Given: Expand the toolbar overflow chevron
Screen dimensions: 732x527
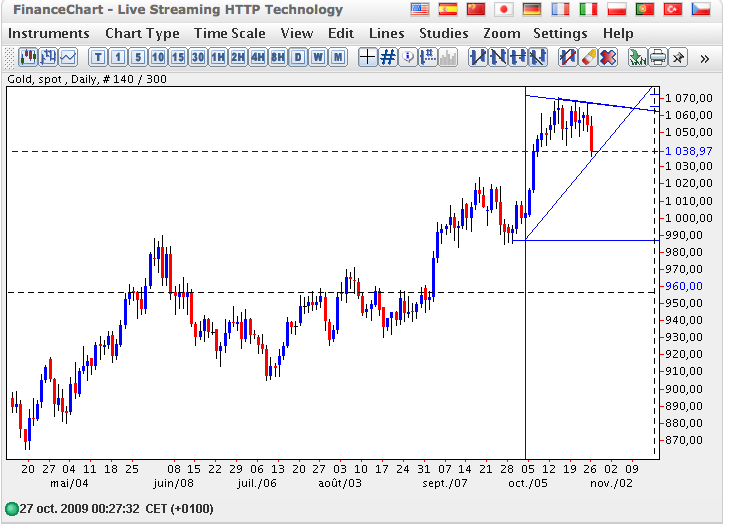Looking at the screenshot, I should click(705, 57).
